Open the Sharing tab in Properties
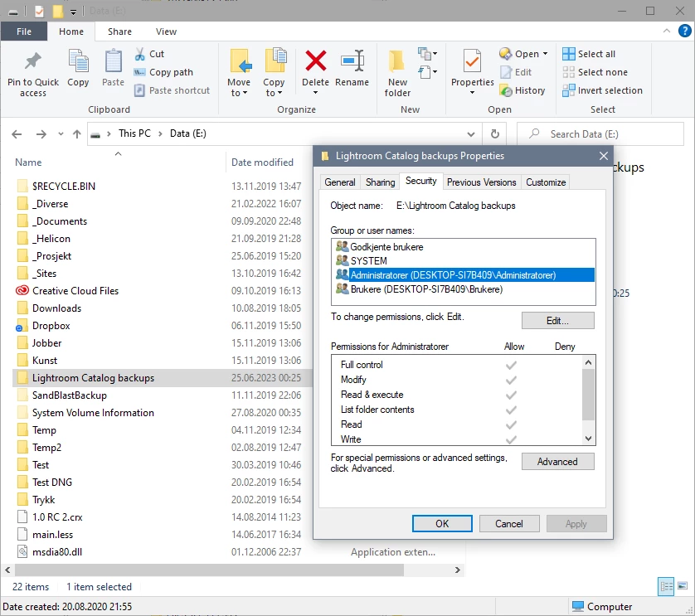695x616 pixels. [381, 182]
